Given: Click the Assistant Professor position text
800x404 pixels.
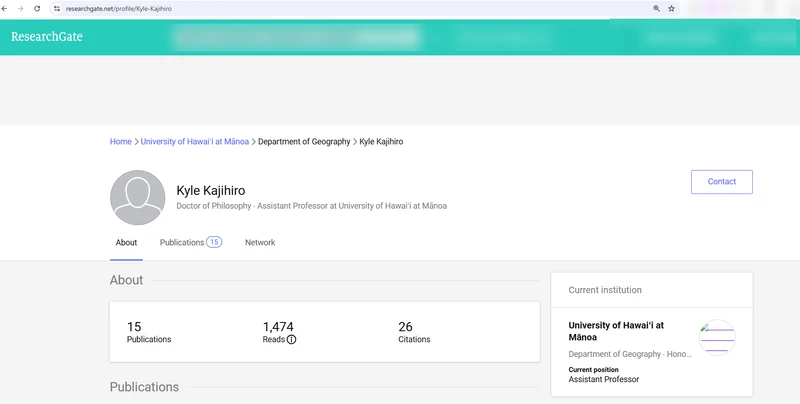Looking at the screenshot, I should 604,380.
